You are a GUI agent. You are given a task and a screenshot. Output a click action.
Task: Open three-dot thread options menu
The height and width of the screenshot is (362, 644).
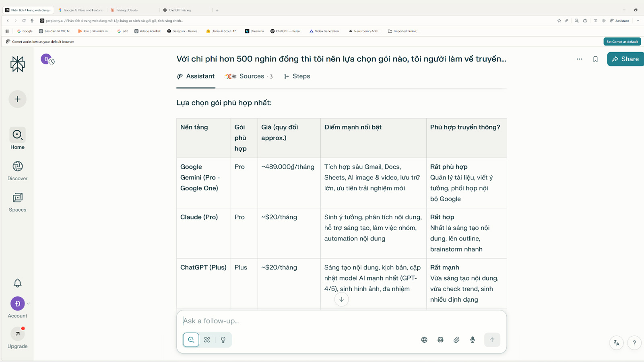[579, 59]
